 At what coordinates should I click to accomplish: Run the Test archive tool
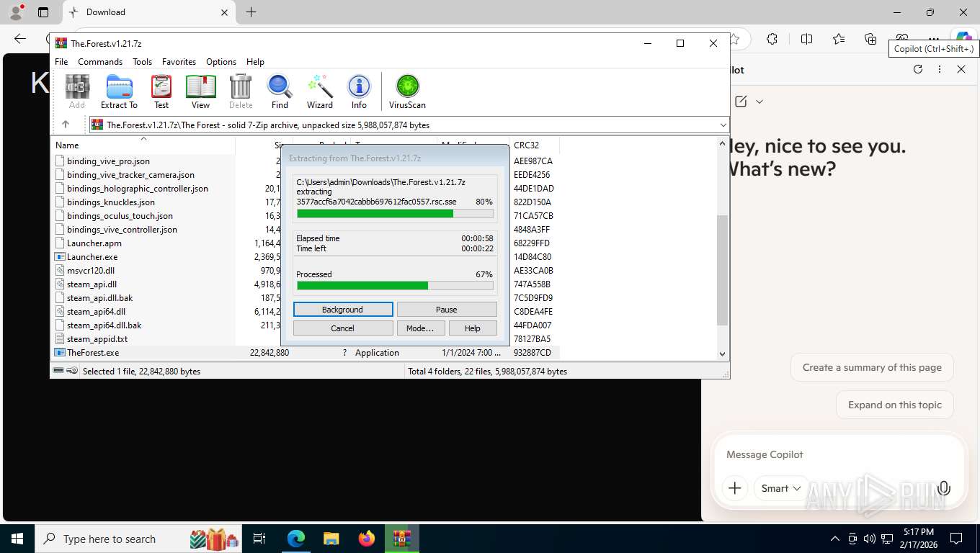pos(161,91)
